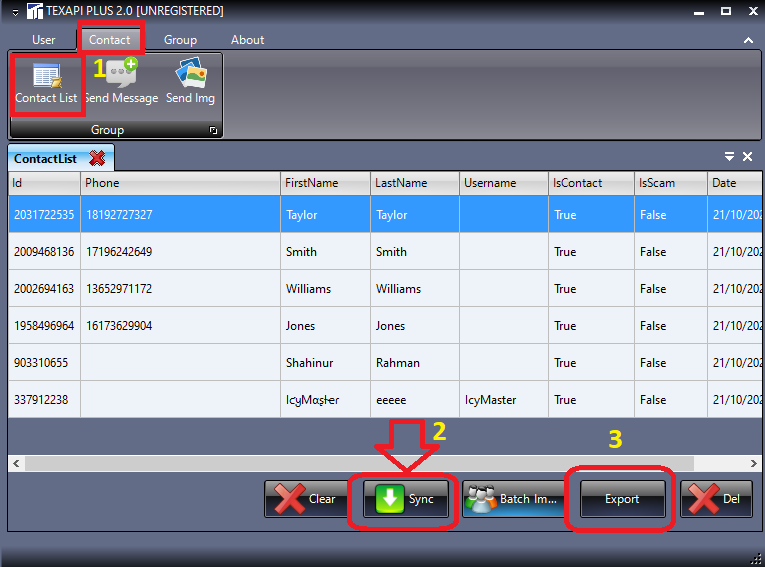
Task: Click the Export button
Action: click(x=622, y=499)
